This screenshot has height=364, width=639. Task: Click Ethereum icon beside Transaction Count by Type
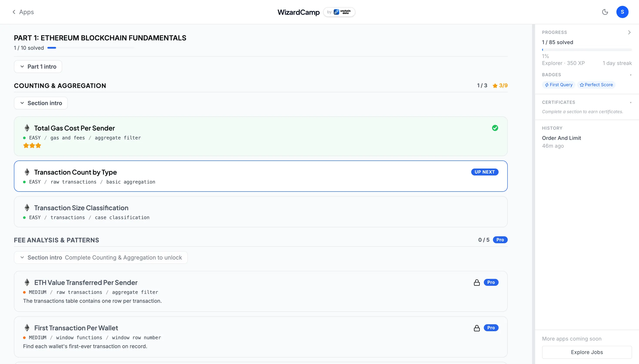click(x=27, y=172)
